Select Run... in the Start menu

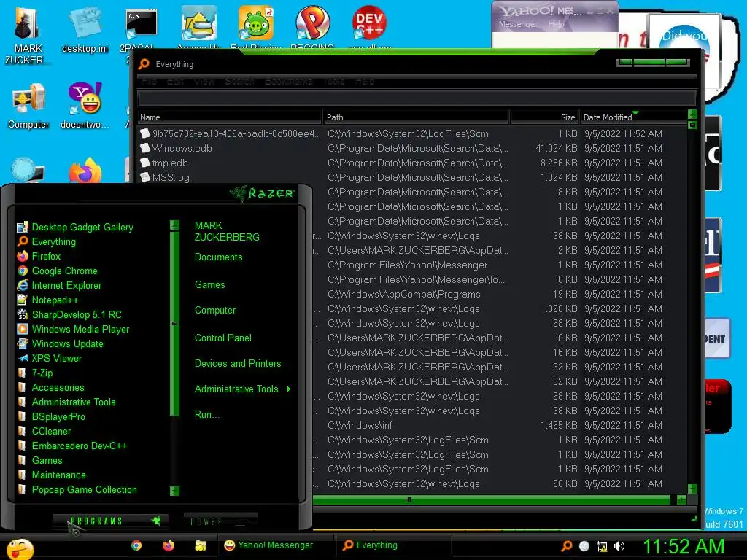(x=206, y=414)
